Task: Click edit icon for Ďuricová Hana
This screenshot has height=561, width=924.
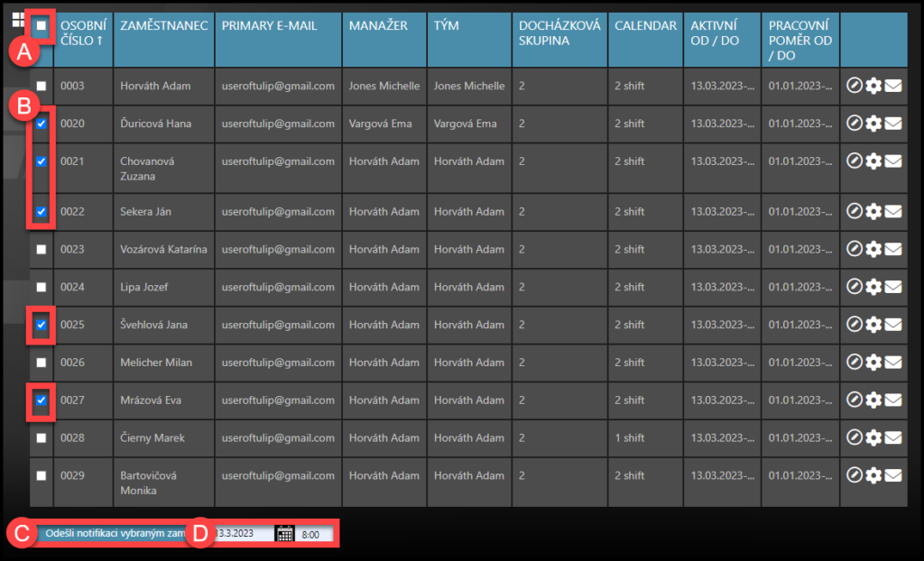Action: coord(854,124)
